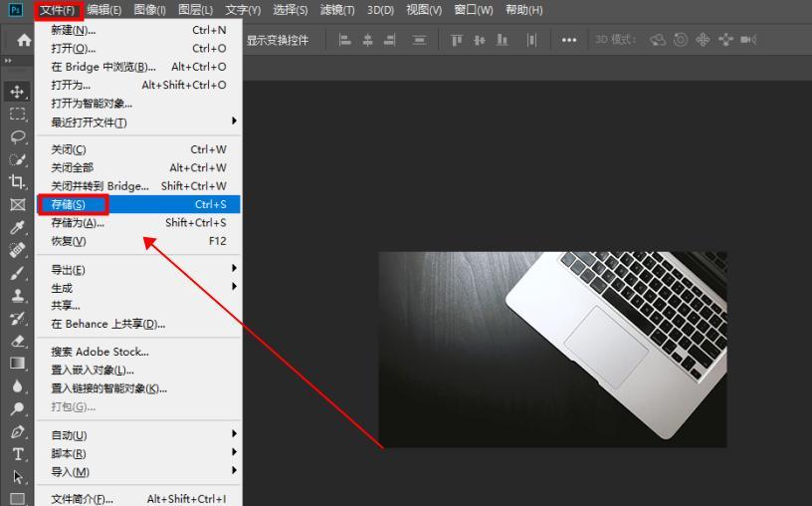Select the Dodge tool
The height and width of the screenshot is (506, 812).
17,409
